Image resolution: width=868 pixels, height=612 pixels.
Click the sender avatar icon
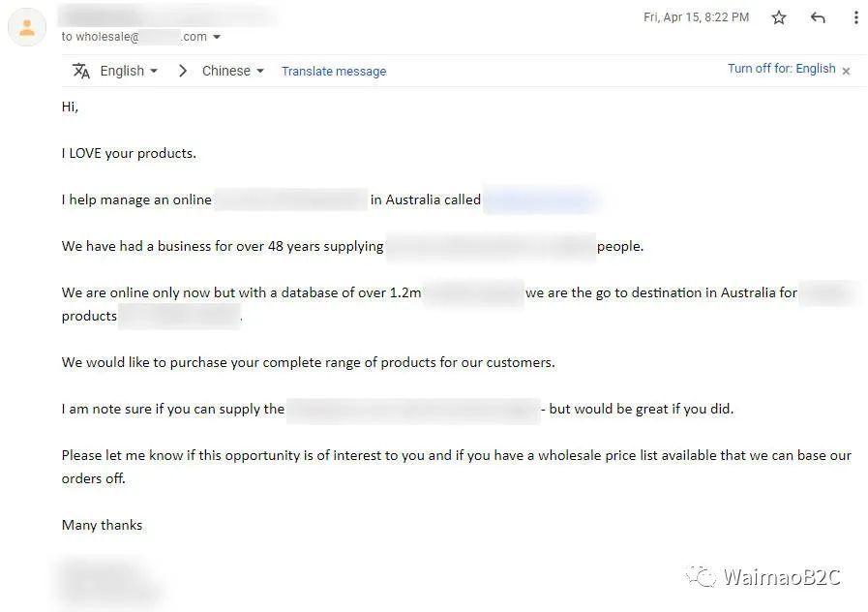click(26, 27)
